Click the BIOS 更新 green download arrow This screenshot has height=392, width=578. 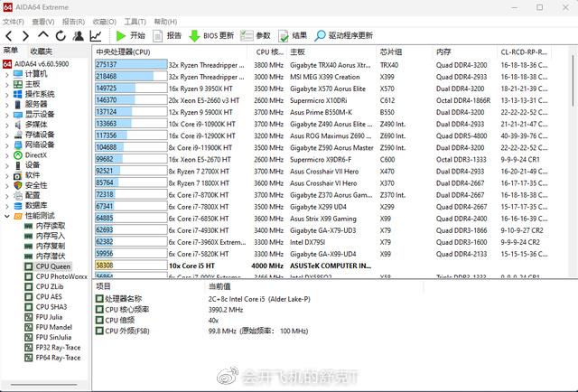point(194,36)
